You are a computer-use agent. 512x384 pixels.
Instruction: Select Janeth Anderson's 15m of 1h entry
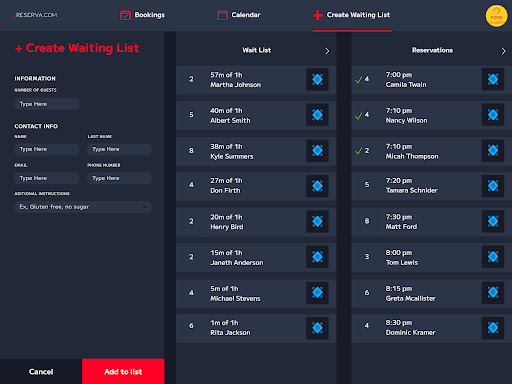pos(256,258)
